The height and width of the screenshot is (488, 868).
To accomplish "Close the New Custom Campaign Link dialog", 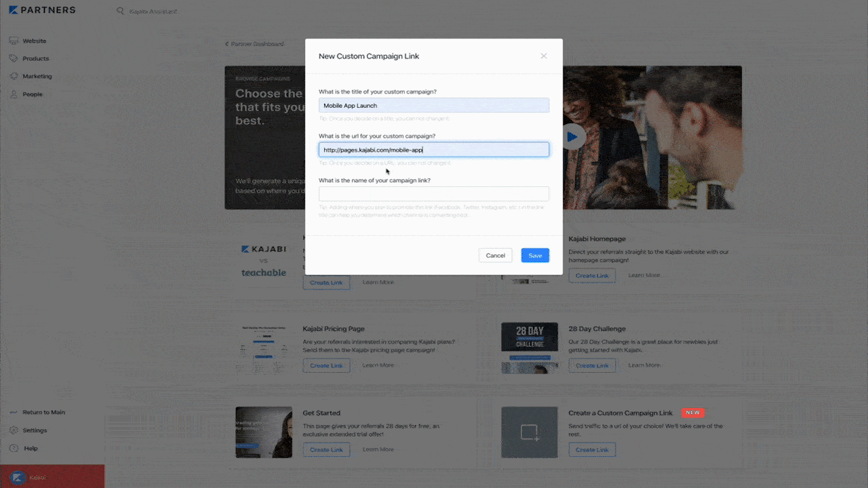I will click(x=543, y=56).
